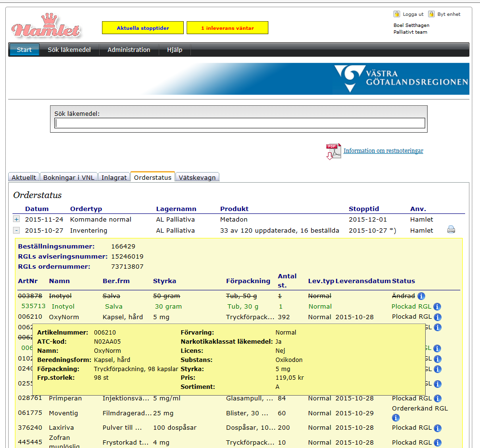Click the Leveransdatum column header

coord(363,281)
